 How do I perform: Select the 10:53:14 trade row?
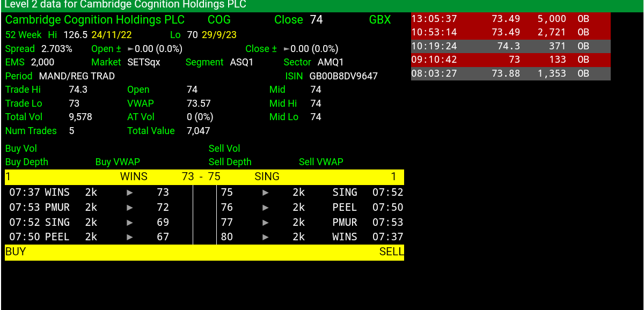coord(511,32)
